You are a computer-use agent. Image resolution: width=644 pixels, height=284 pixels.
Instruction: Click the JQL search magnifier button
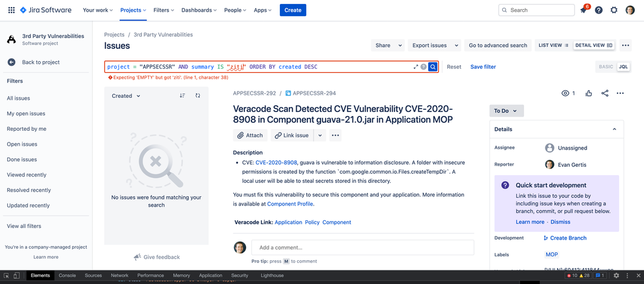click(x=433, y=66)
